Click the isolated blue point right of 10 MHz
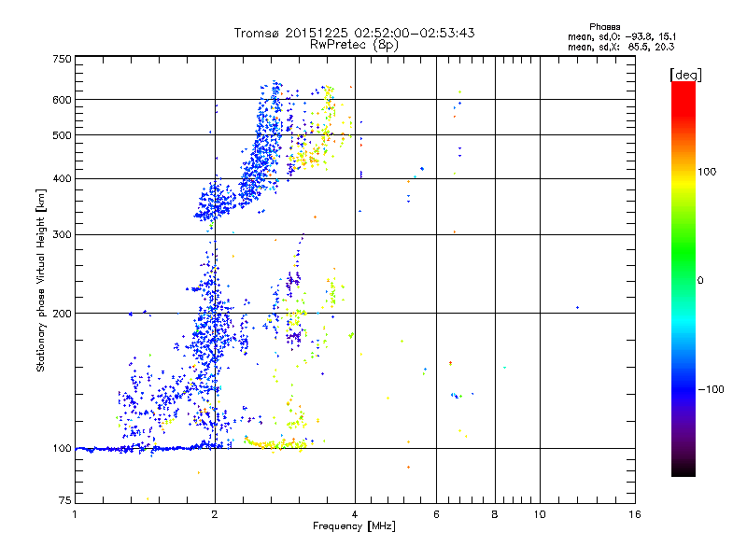 click(x=578, y=307)
